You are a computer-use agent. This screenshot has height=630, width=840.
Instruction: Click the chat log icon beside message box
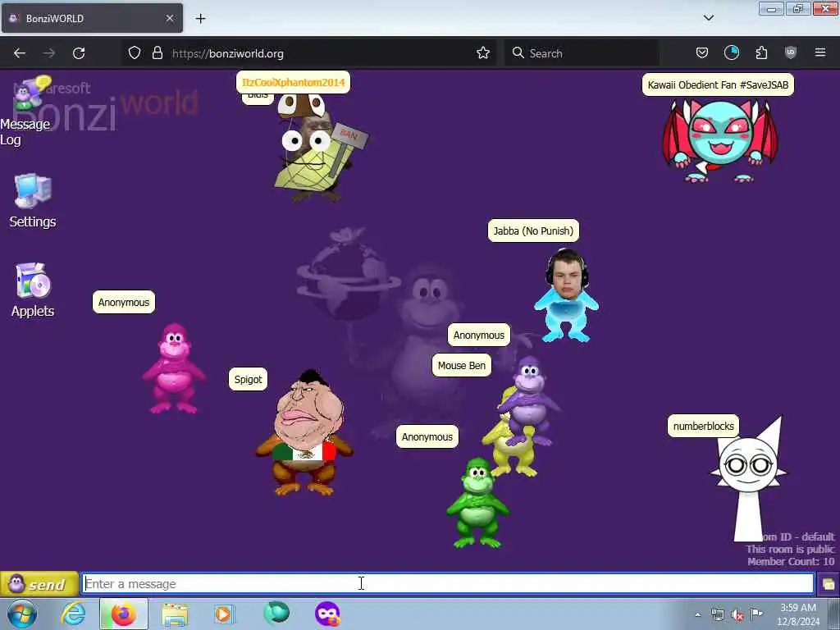(829, 584)
